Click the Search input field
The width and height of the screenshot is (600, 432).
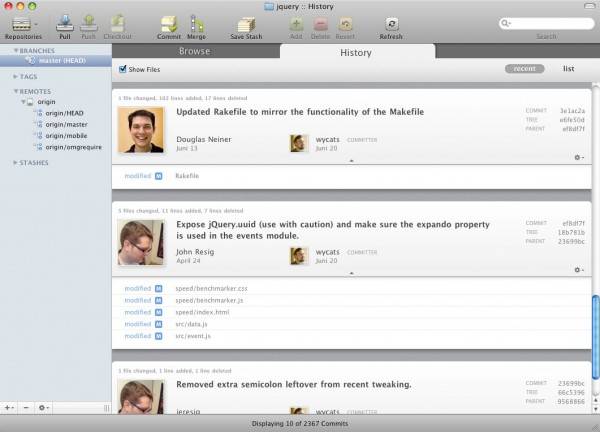[547, 23]
